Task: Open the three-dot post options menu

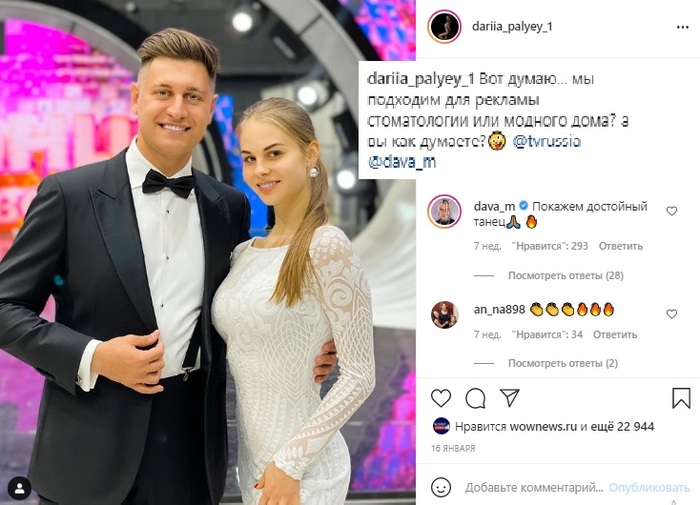Action: (683, 27)
